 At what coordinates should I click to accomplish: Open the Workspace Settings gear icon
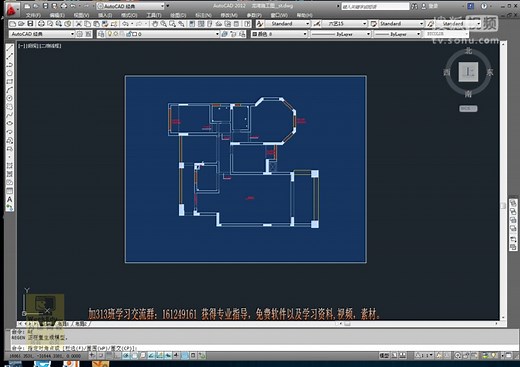(80, 34)
